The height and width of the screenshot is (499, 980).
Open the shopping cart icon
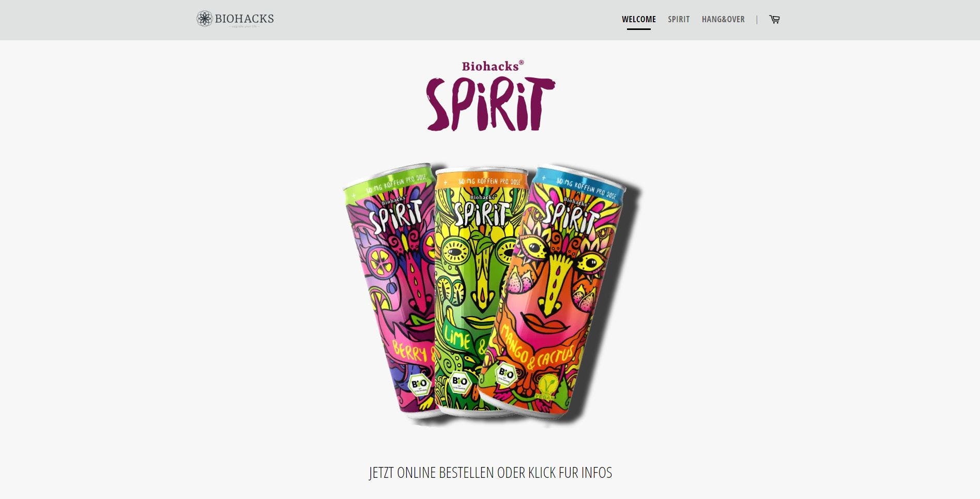774,19
